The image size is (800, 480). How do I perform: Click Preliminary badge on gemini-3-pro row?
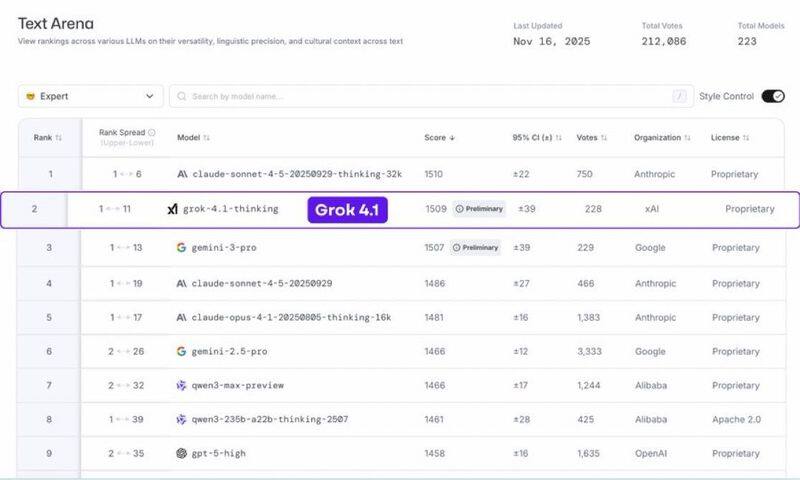coord(475,247)
